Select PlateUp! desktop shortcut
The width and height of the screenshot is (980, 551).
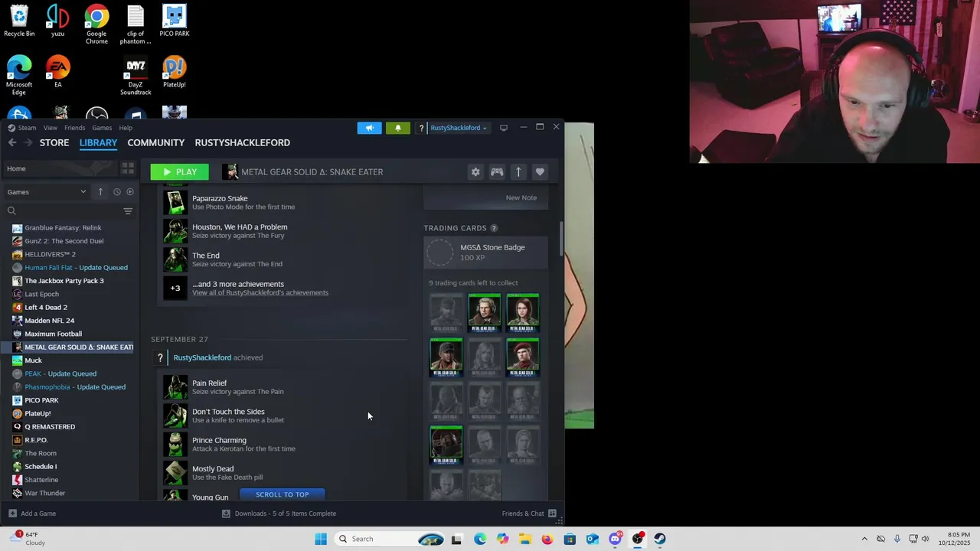pyautogui.click(x=175, y=72)
